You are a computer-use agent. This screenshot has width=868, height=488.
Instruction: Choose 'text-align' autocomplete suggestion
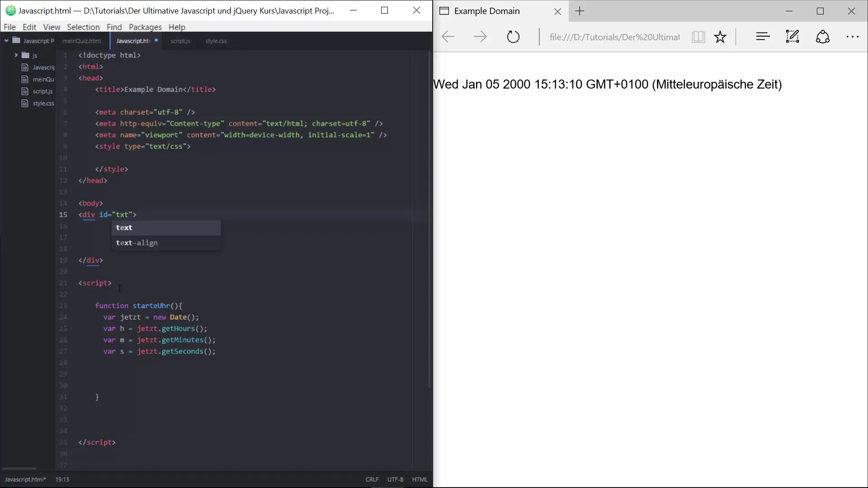[166, 243]
